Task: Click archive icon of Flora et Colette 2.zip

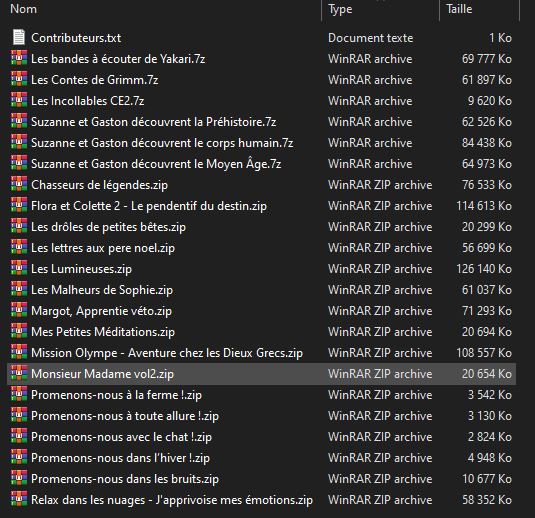Action: pyautogui.click(x=19, y=205)
